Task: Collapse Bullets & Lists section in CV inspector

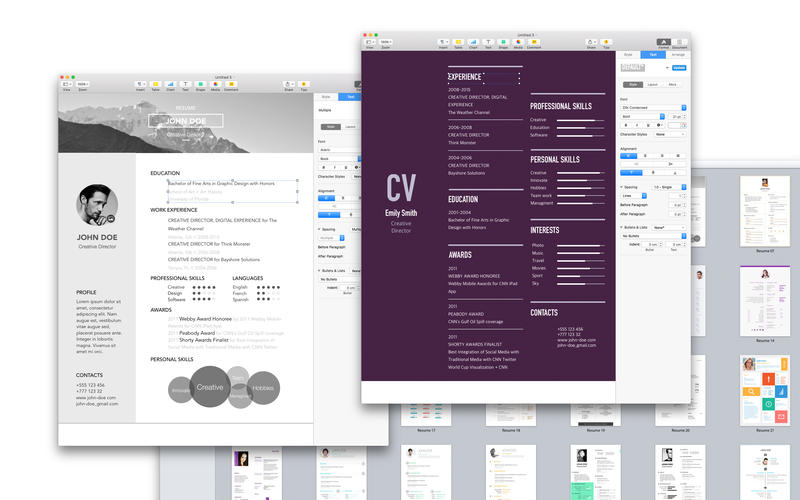Action: tap(621, 228)
